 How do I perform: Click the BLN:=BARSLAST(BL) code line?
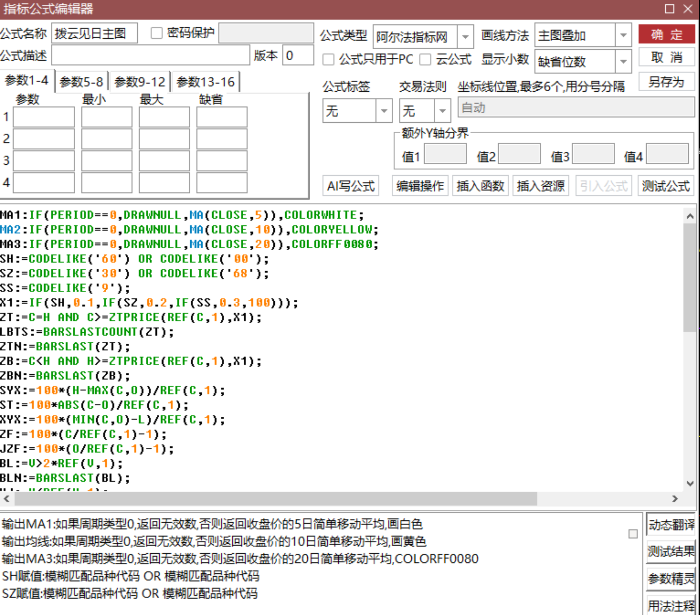[65, 478]
